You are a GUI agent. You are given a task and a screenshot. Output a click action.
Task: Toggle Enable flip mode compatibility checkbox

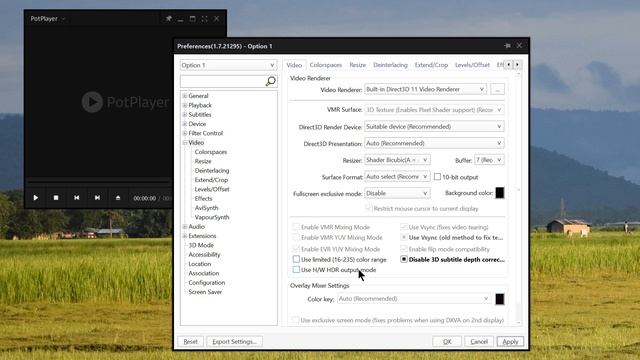pos(404,249)
